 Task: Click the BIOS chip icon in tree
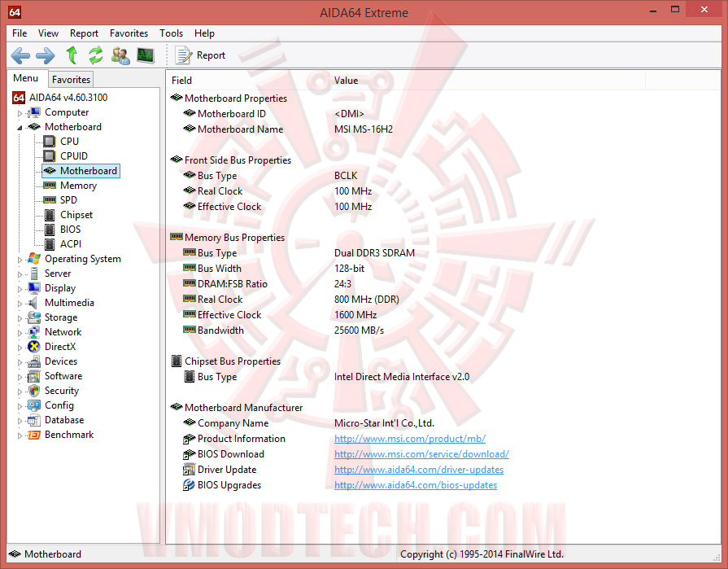click(50, 230)
